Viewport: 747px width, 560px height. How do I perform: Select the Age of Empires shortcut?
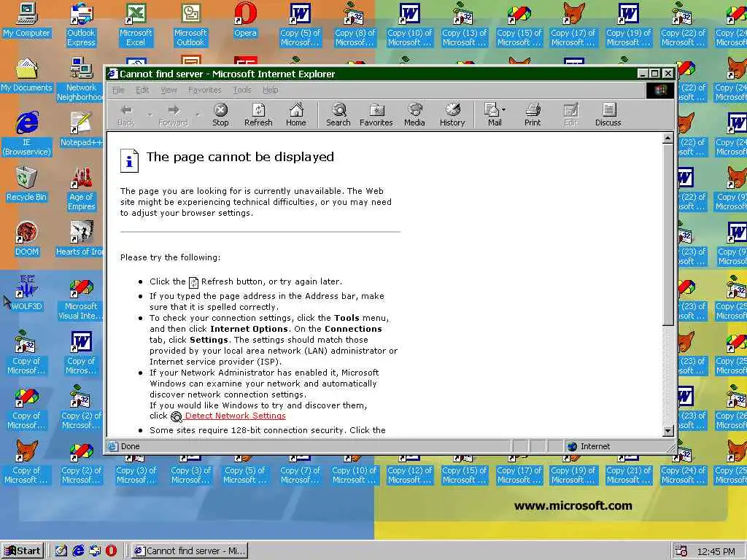[81, 189]
